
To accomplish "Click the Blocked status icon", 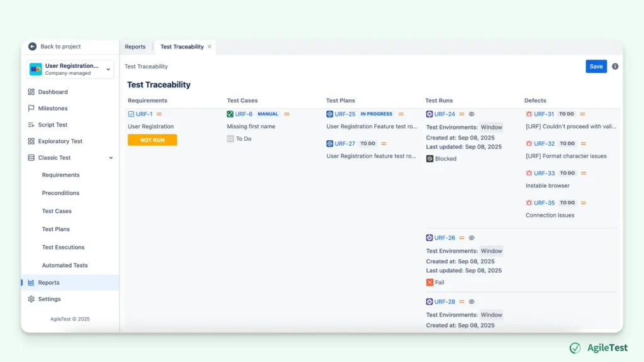I will 430,159.
